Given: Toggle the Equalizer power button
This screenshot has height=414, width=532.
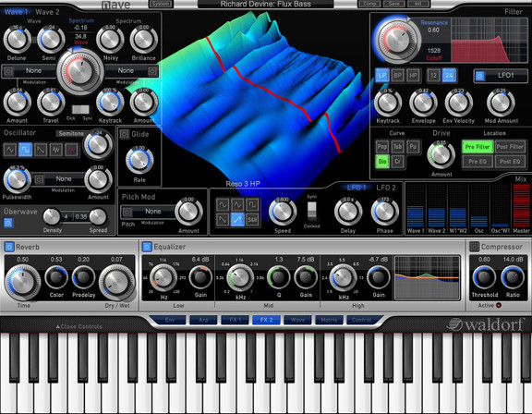Looking at the screenshot, I should click(147, 247).
